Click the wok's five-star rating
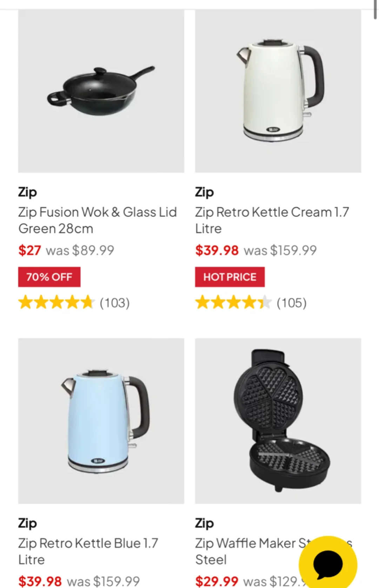 56,302
